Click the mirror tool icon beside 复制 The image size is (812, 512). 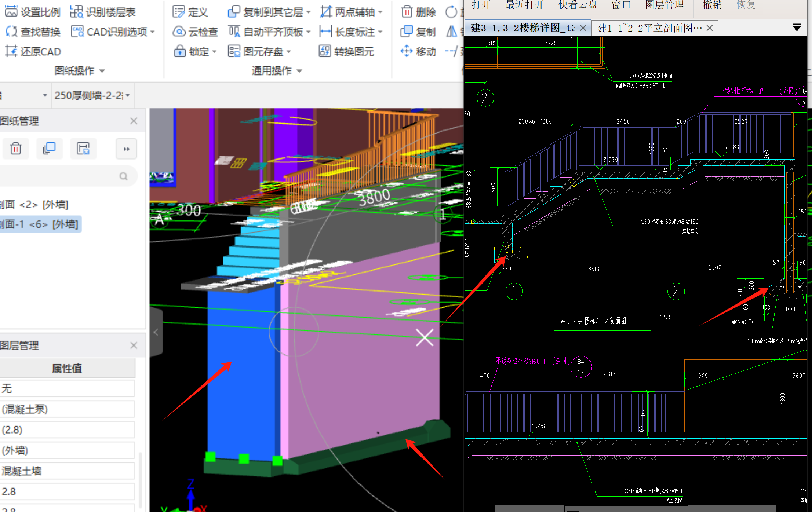coord(452,32)
